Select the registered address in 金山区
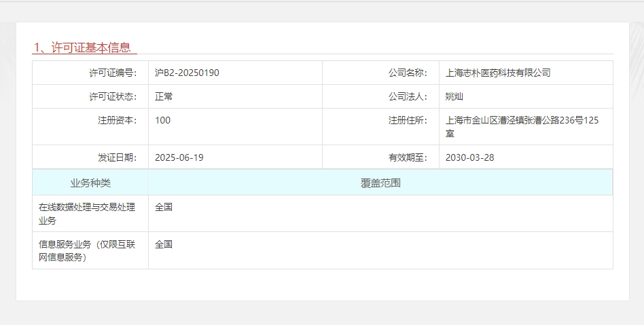This screenshot has height=325, width=644. pos(522,126)
